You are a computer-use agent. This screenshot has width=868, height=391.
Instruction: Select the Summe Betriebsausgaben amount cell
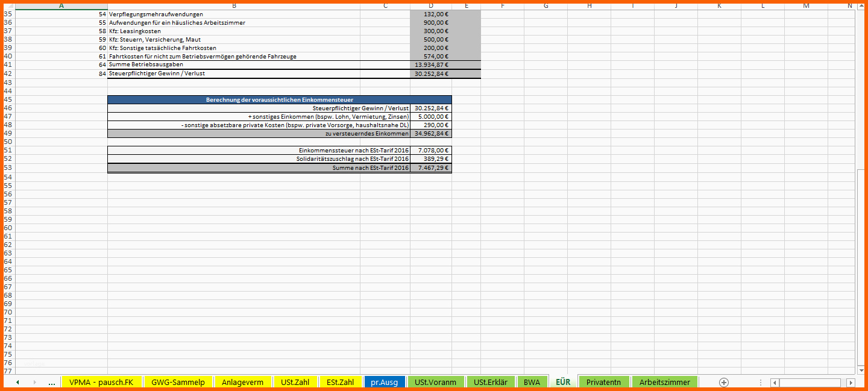click(431, 64)
